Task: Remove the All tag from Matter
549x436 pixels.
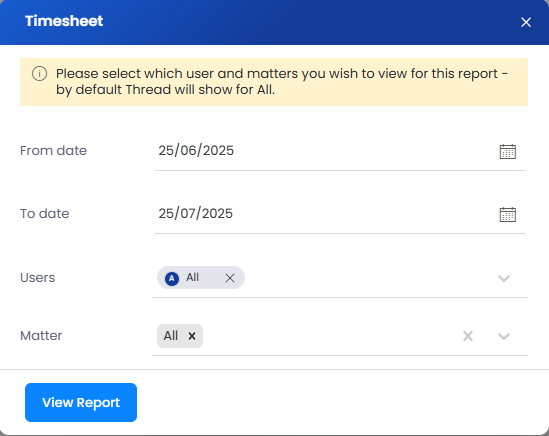Action: pyautogui.click(x=192, y=336)
